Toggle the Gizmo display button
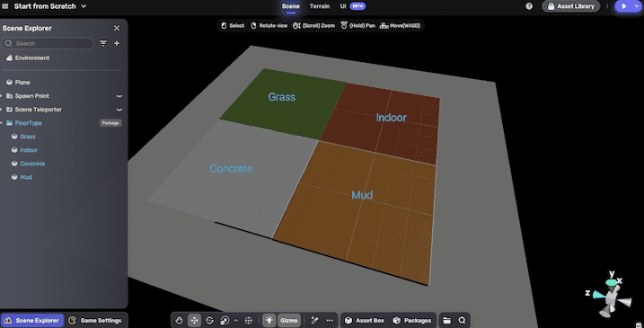Screen dimensions: 644x328 [289, 320]
